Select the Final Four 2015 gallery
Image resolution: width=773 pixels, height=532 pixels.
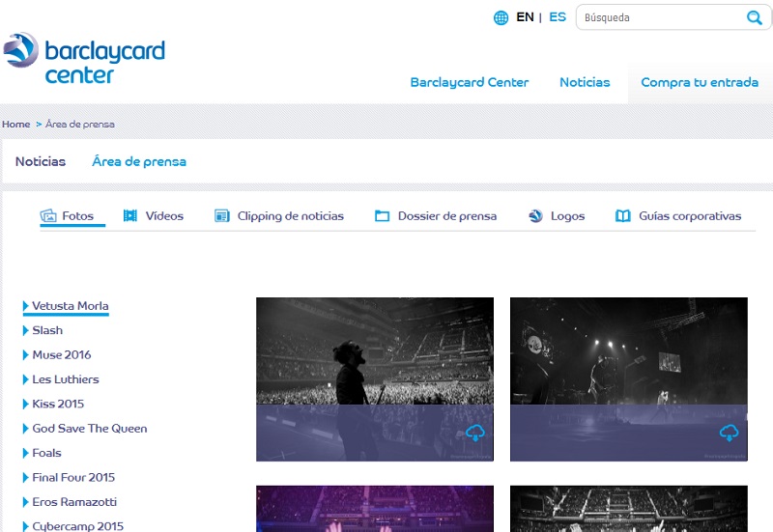point(73,478)
